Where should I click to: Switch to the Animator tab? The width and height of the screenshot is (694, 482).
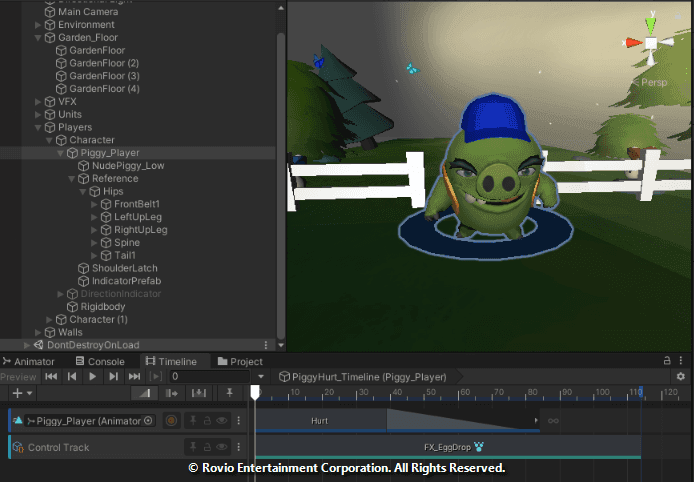click(x=28, y=361)
